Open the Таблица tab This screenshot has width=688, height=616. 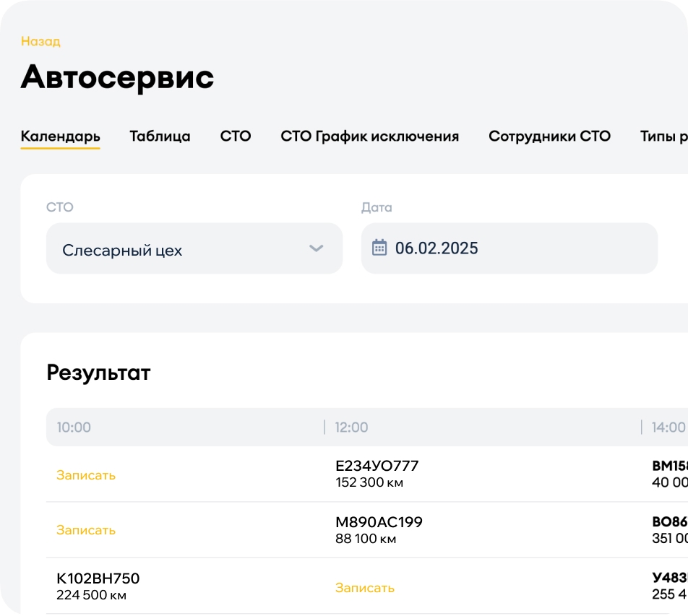(x=160, y=136)
